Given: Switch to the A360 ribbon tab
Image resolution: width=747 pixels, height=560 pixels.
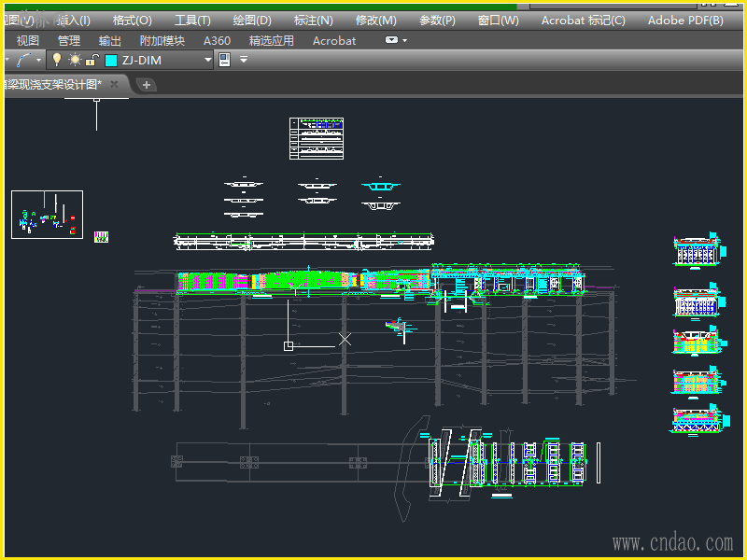Looking at the screenshot, I should (217, 40).
